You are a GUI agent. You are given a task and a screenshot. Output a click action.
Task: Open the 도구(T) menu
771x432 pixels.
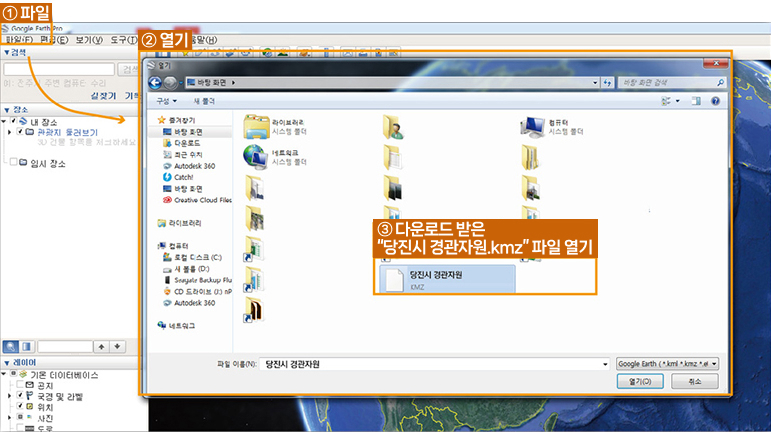[x=123, y=40]
